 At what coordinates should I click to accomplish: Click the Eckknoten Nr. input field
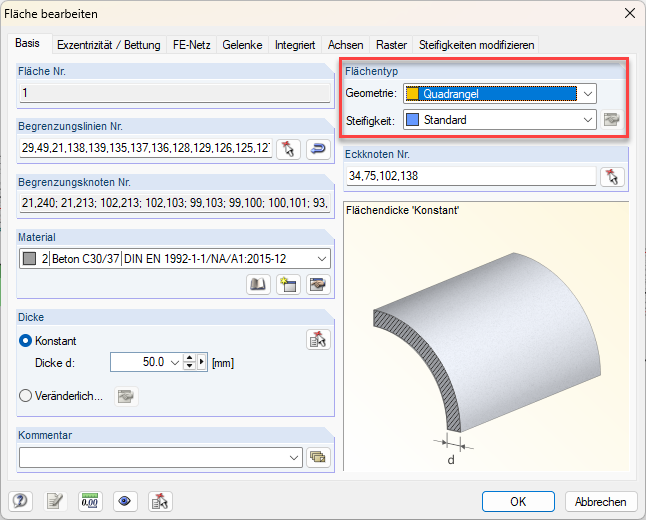point(468,176)
